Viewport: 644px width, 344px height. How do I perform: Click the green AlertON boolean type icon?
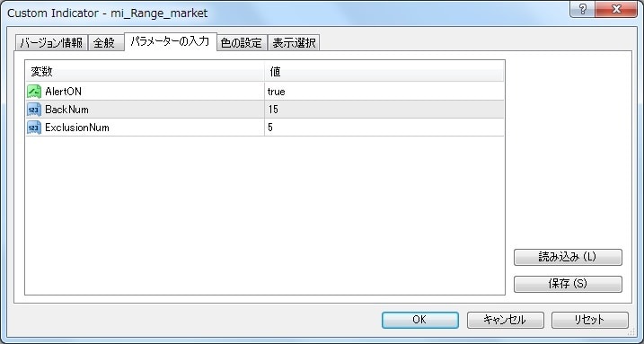(x=34, y=91)
